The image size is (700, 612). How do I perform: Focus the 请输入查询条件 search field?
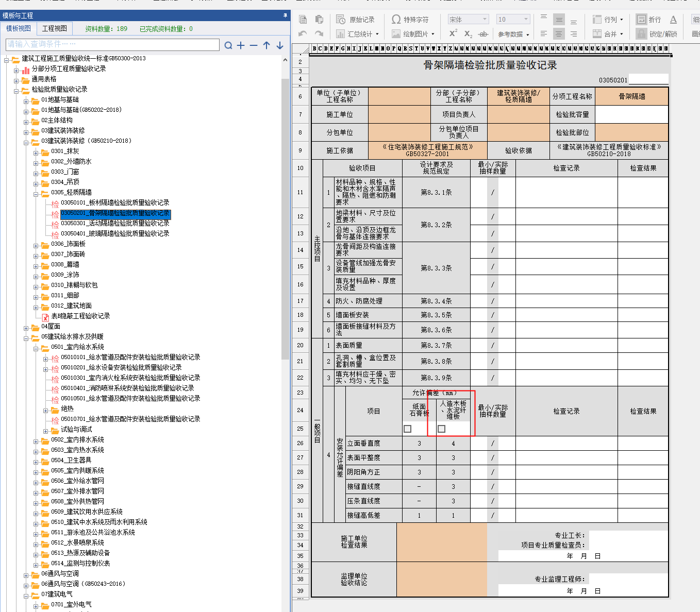pyautogui.click(x=112, y=44)
